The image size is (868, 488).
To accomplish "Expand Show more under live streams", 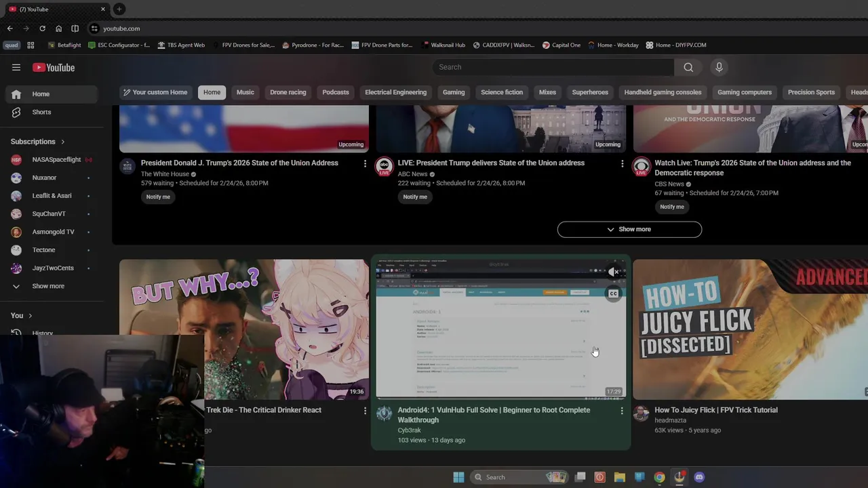I will 629,229.
